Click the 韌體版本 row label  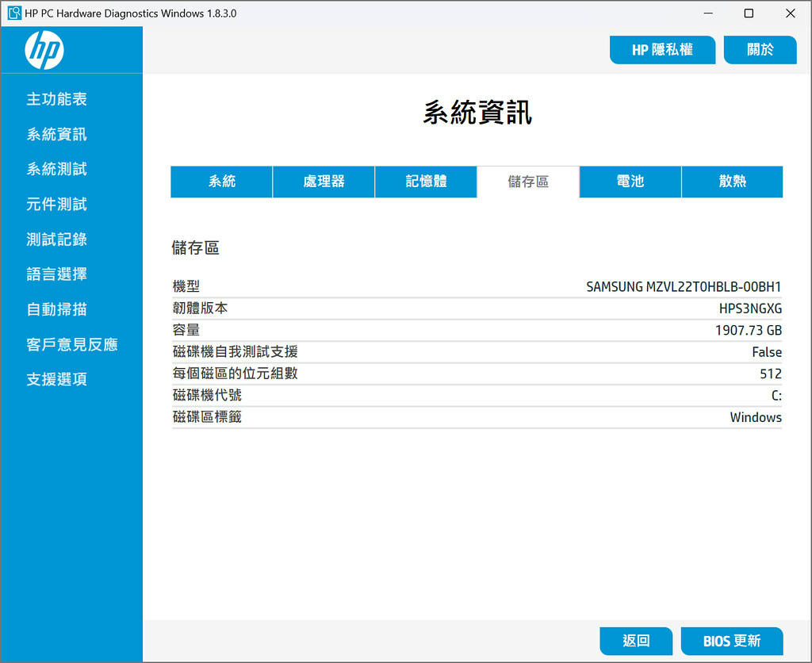(200, 309)
